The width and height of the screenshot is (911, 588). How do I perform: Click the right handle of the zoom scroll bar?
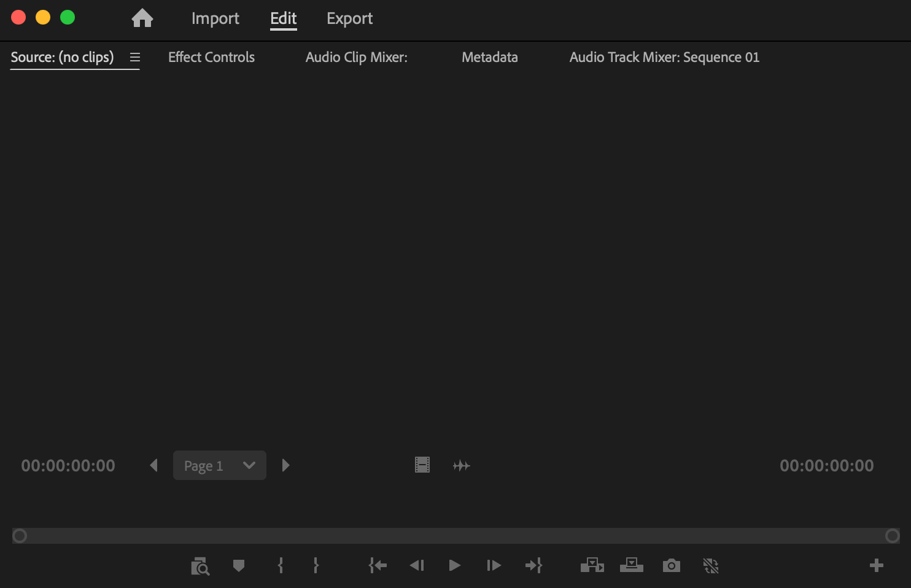point(892,536)
